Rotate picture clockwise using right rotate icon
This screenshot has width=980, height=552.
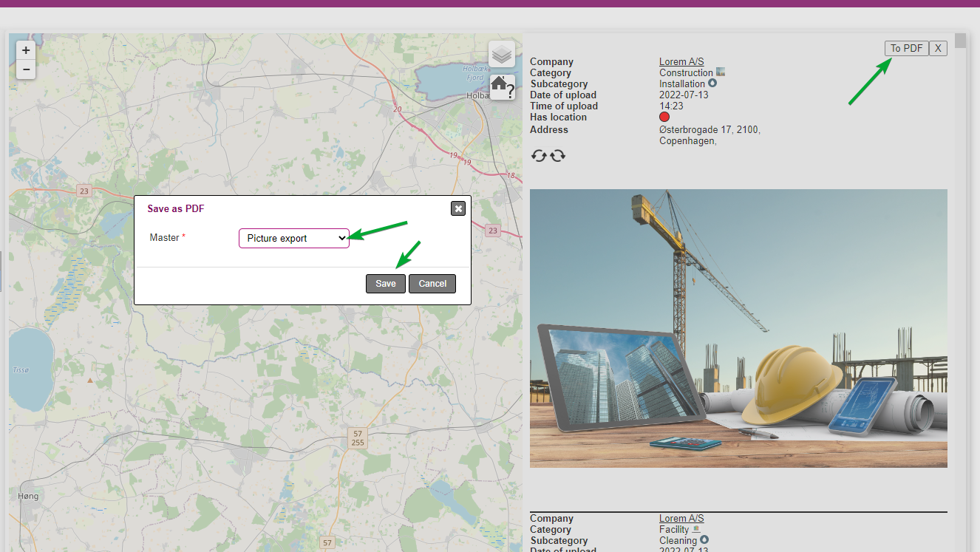[x=557, y=155]
